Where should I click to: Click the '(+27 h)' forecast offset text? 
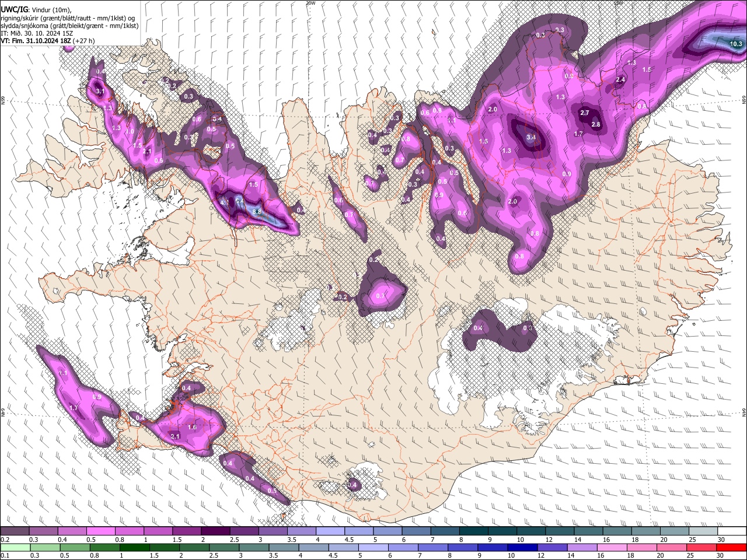pyautogui.click(x=84, y=41)
